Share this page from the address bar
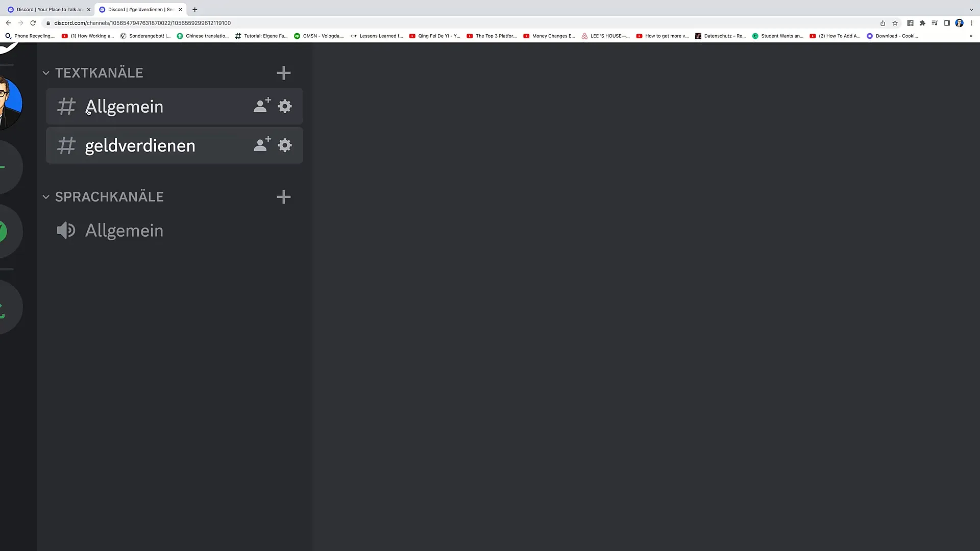Screen dimensions: 980x551 tap(883, 23)
